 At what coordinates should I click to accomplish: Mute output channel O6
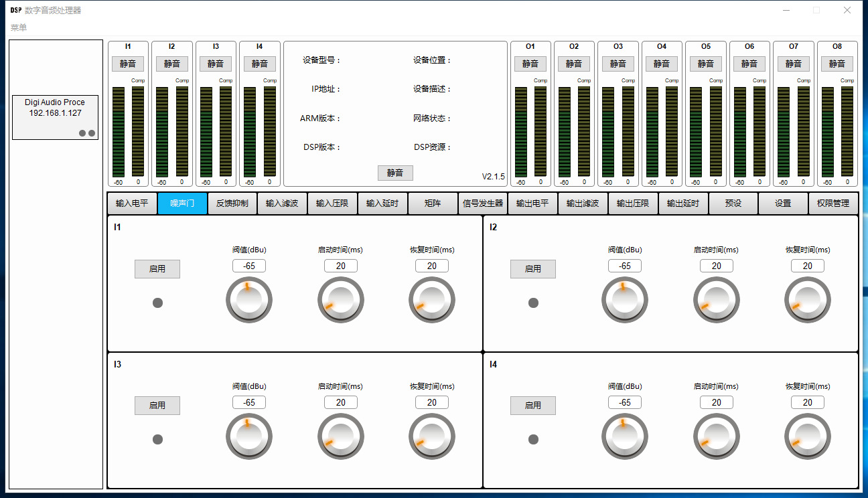click(749, 64)
